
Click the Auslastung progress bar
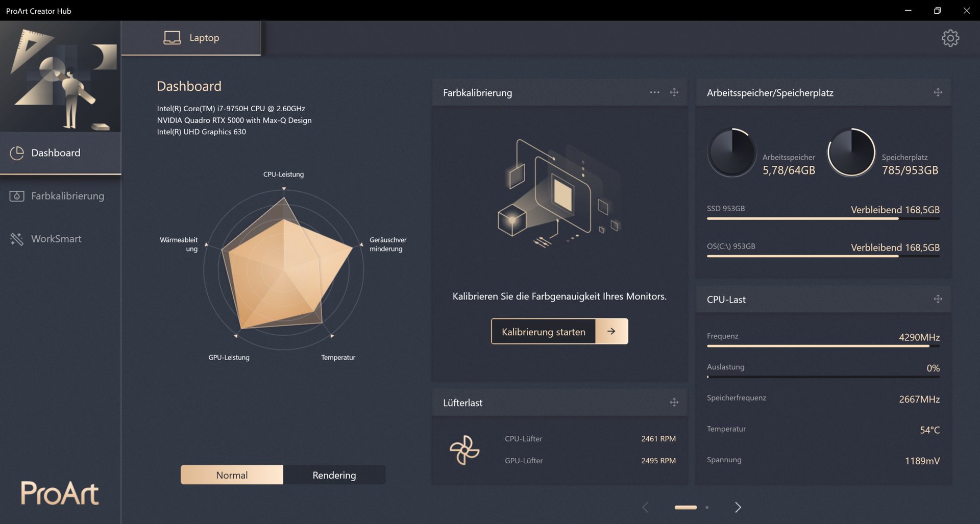tap(823, 377)
